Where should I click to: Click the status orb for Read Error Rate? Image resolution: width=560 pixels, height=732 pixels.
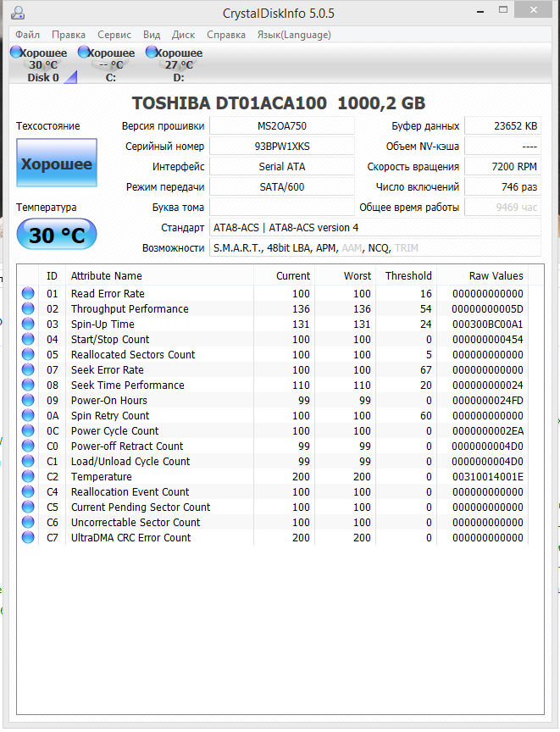pos(28,293)
